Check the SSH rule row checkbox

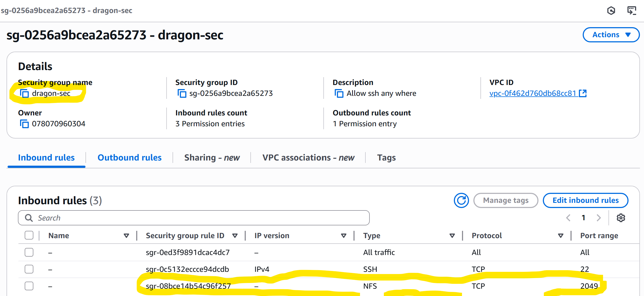[x=29, y=269]
